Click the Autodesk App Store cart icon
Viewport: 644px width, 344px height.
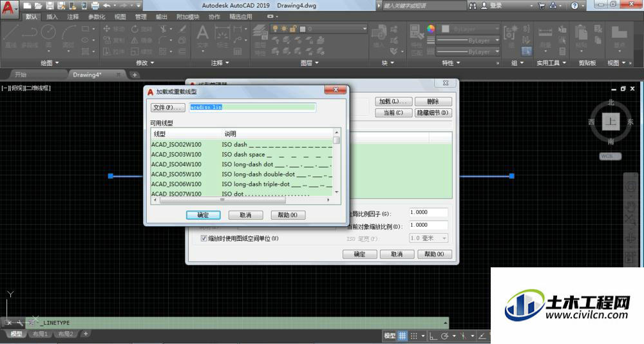click(542, 6)
